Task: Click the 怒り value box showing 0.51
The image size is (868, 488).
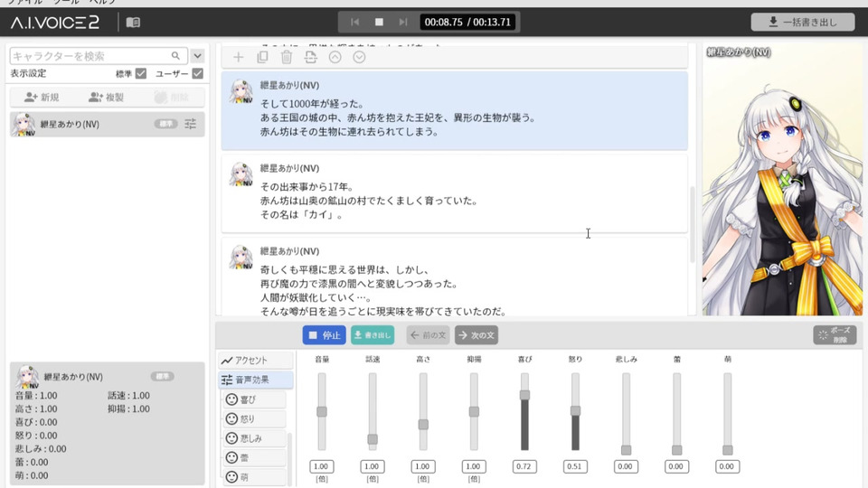Action: (575, 466)
